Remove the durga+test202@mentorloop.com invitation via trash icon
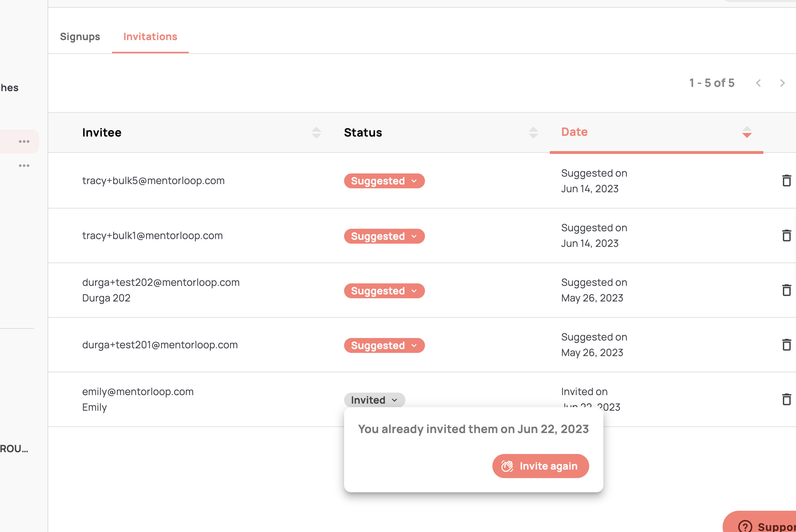This screenshot has width=796, height=532. 786,290
